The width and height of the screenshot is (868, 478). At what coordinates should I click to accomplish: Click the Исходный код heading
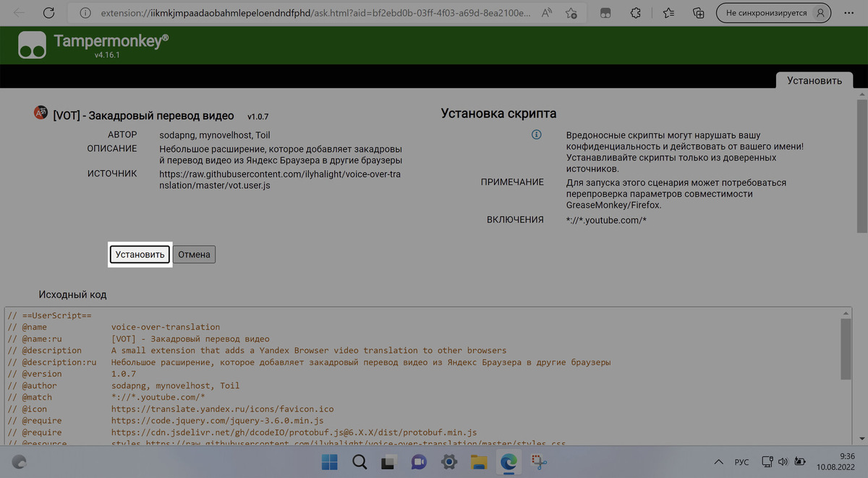coord(73,294)
